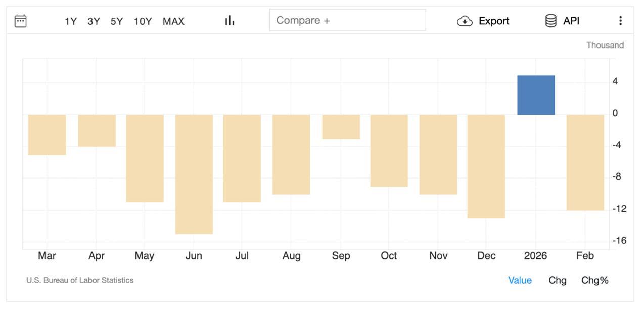
Task: Click the Export cloud download icon
Action: point(465,21)
